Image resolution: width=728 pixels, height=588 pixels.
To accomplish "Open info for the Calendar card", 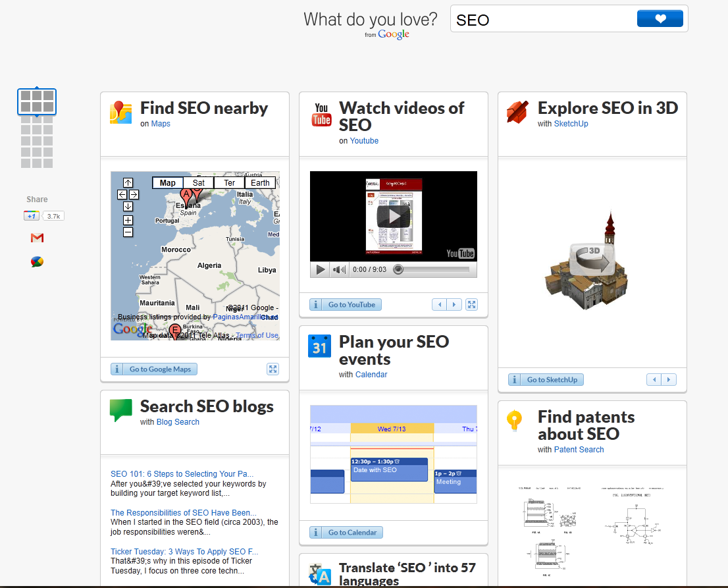I will (316, 532).
